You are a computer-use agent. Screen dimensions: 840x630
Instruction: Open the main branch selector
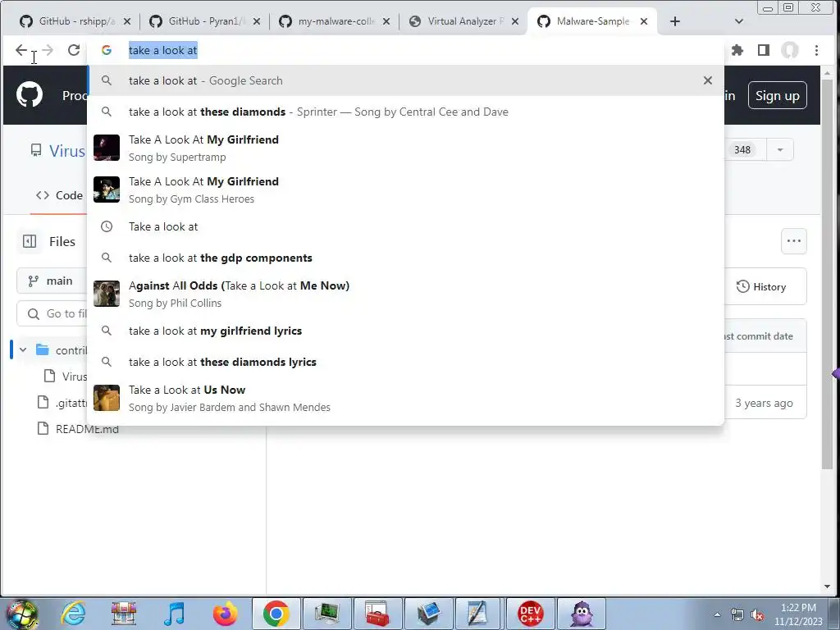tap(52, 281)
